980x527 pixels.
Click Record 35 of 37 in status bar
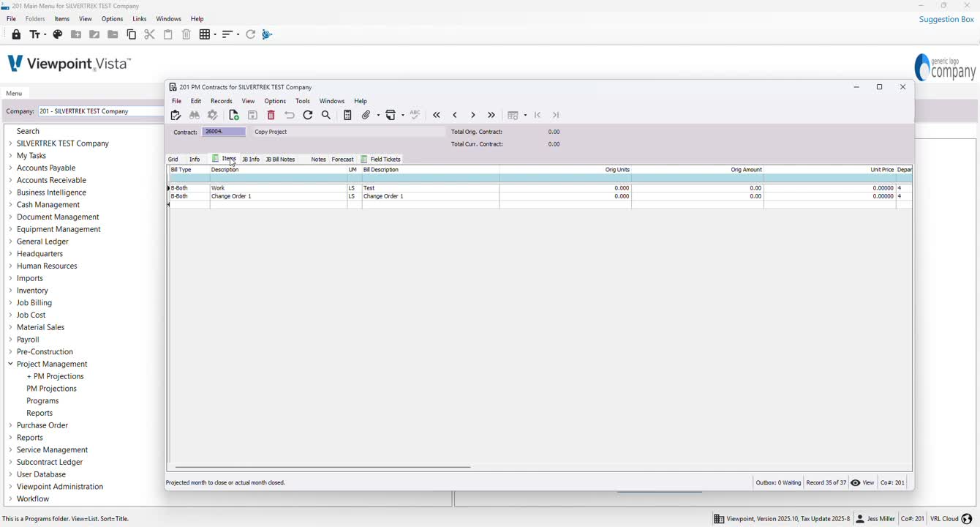(826, 483)
